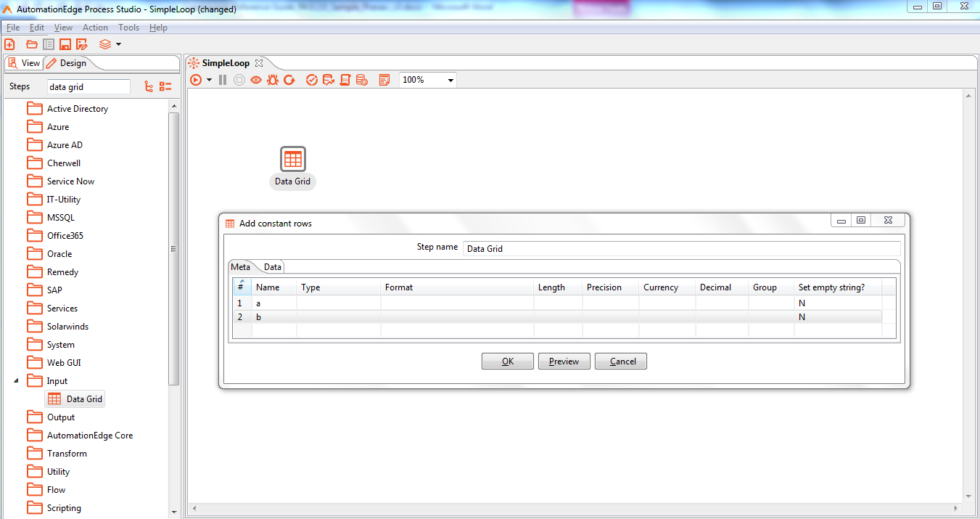Open the Action menu
This screenshot has width=980, height=519.
point(95,28)
